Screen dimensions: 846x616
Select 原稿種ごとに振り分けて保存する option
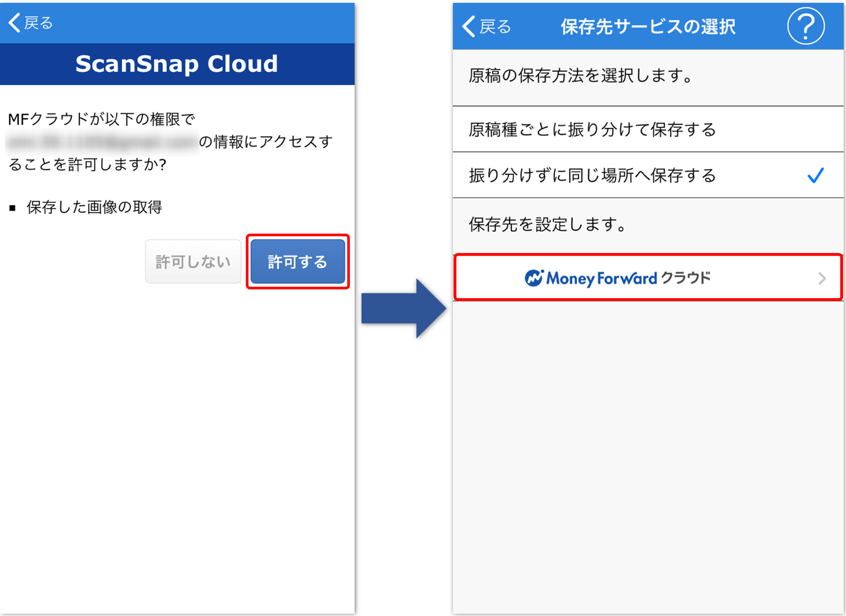(648, 129)
